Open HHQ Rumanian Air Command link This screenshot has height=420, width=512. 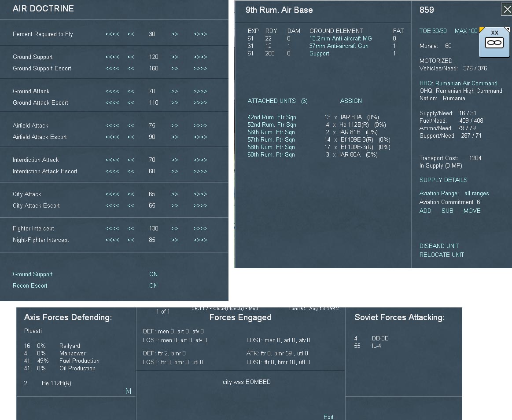458,83
